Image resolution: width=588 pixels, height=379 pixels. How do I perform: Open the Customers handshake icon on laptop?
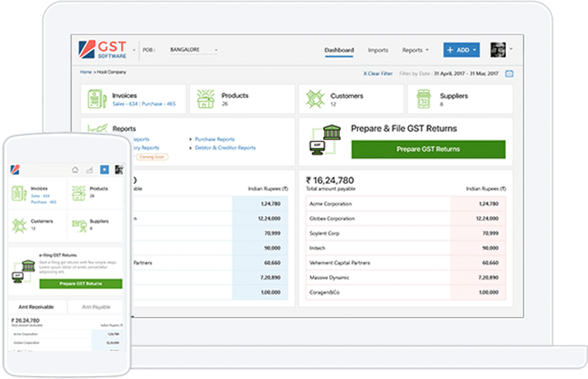pos(315,99)
